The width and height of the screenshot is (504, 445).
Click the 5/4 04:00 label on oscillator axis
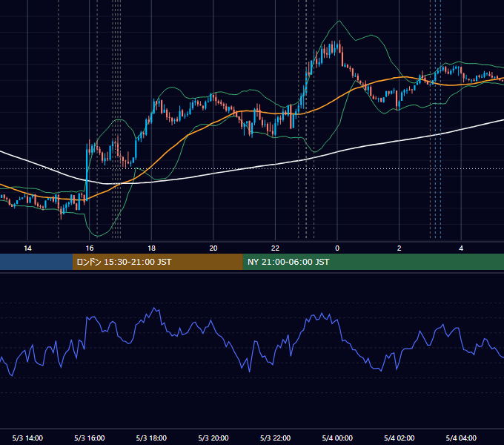[x=461, y=438]
